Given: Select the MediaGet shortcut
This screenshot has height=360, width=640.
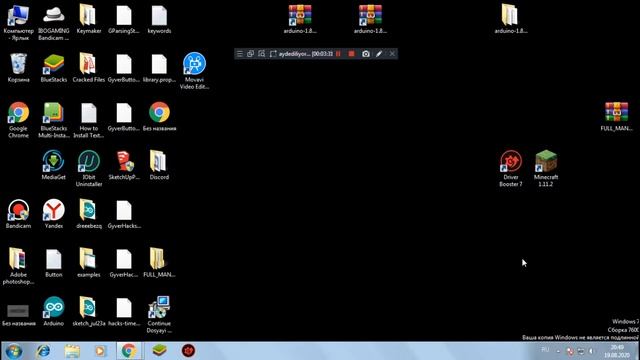Looking at the screenshot, I should point(53,165).
